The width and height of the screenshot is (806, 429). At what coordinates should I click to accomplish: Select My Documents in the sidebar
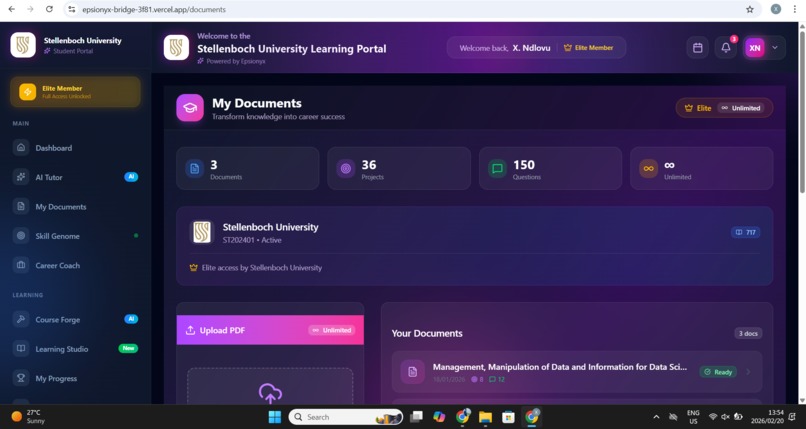[x=75, y=207]
